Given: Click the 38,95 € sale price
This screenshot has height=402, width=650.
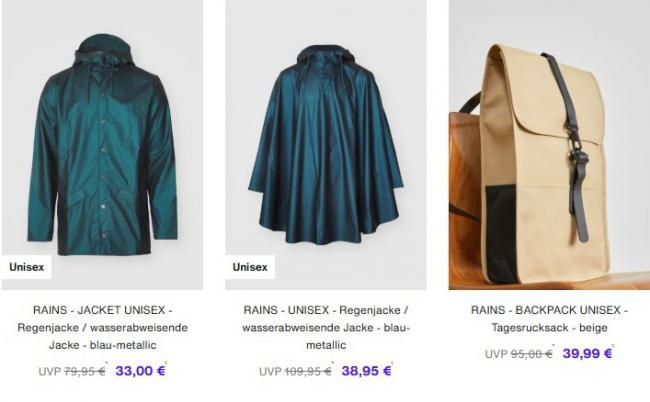Looking at the screenshot, I should click(x=366, y=371).
